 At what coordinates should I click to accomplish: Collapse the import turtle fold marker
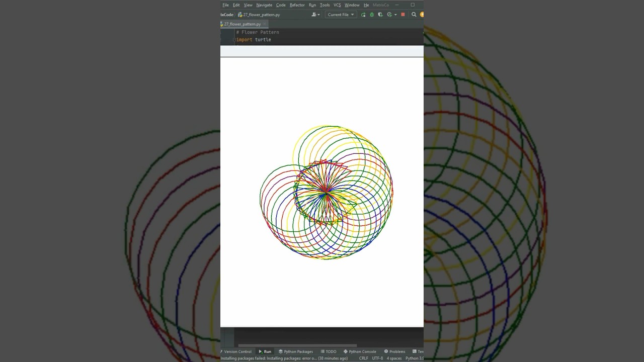click(x=234, y=40)
